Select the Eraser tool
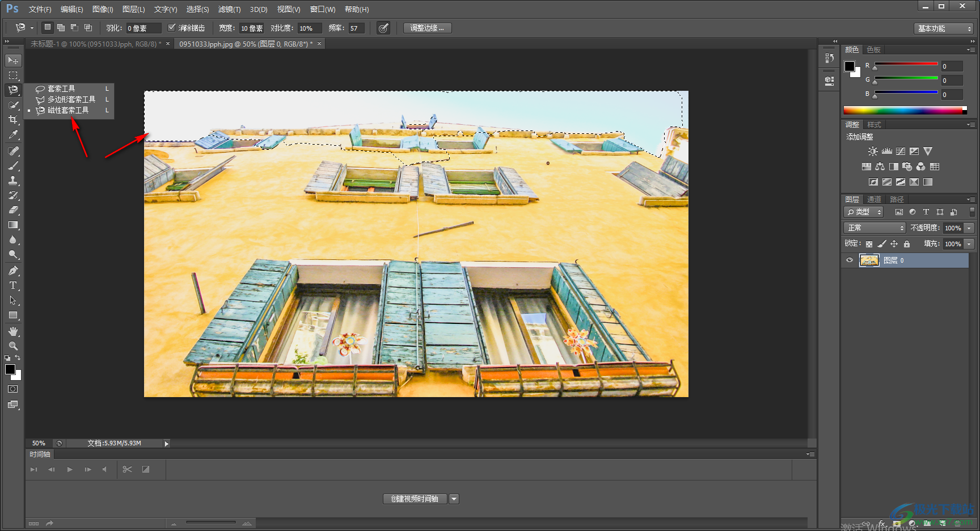This screenshot has height=531, width=980. (13, 210)
